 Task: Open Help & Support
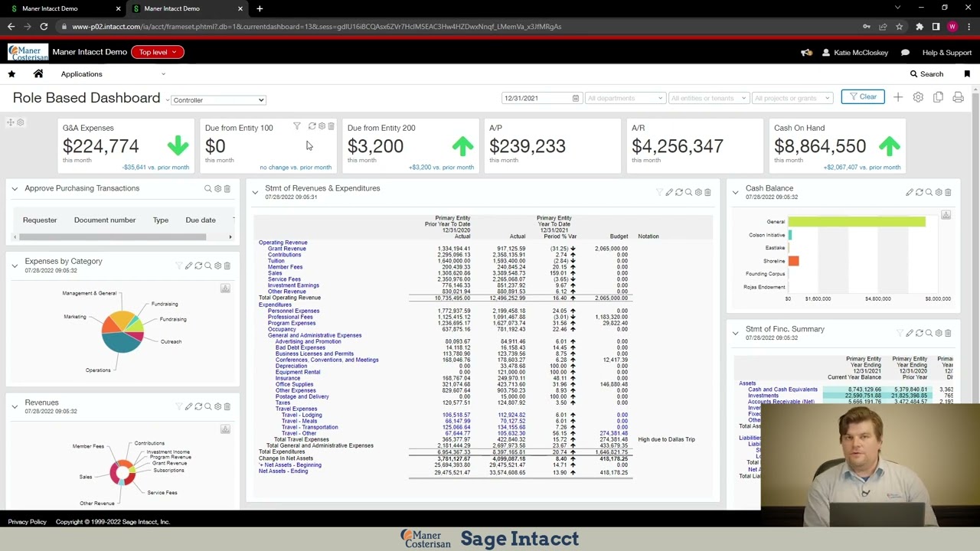pos(947,53)
